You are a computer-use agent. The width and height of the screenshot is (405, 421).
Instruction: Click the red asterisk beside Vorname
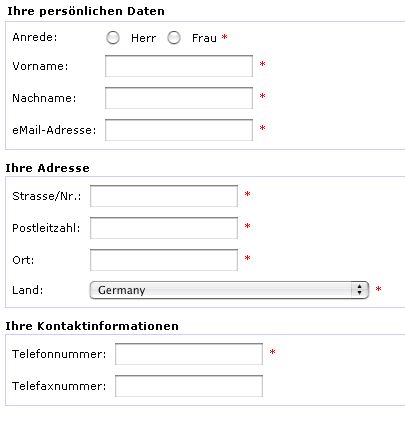tap(263, 64)
